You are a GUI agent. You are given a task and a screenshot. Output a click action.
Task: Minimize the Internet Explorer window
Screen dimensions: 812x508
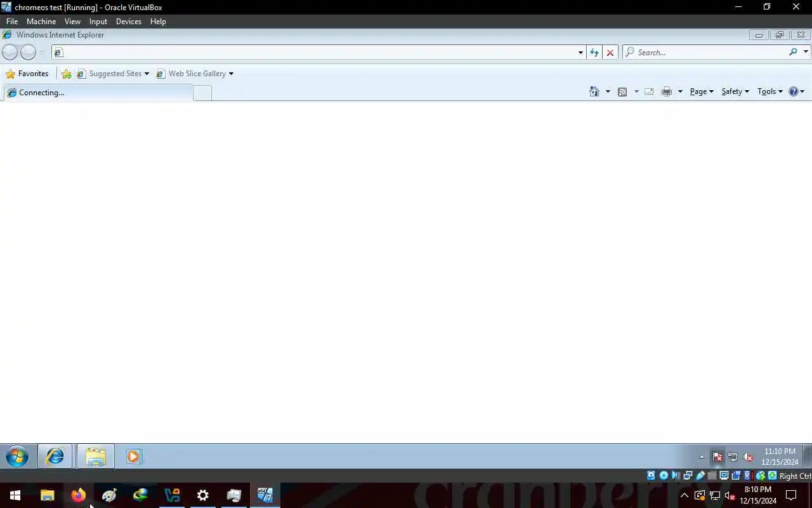click(759, 35)
